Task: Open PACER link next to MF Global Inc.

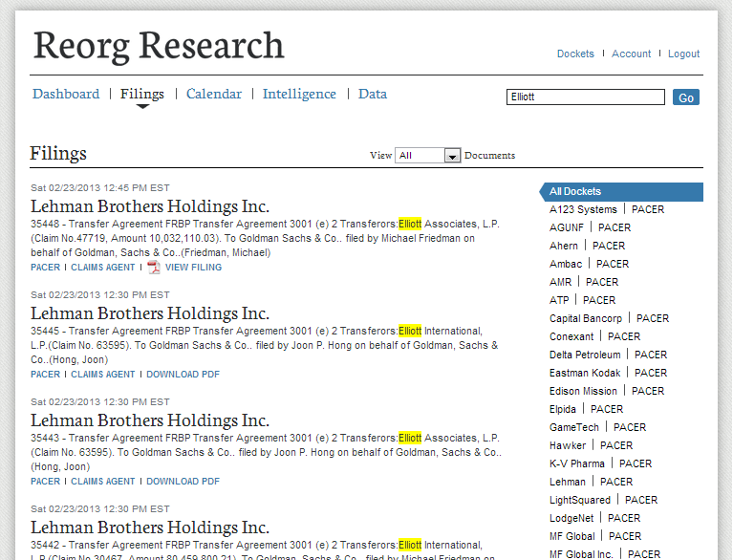Action: coord(644,555)
